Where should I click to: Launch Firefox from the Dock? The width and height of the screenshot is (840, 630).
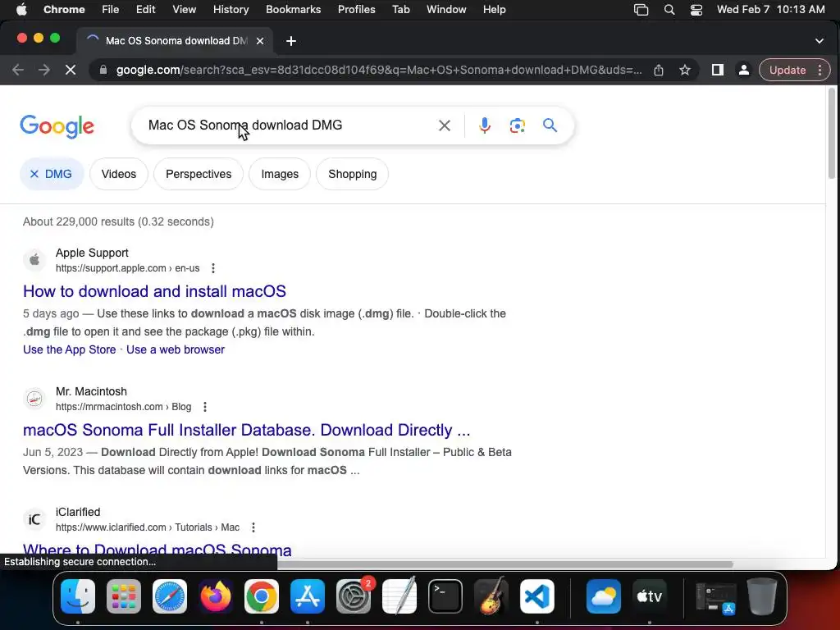[x=216, y=596]
